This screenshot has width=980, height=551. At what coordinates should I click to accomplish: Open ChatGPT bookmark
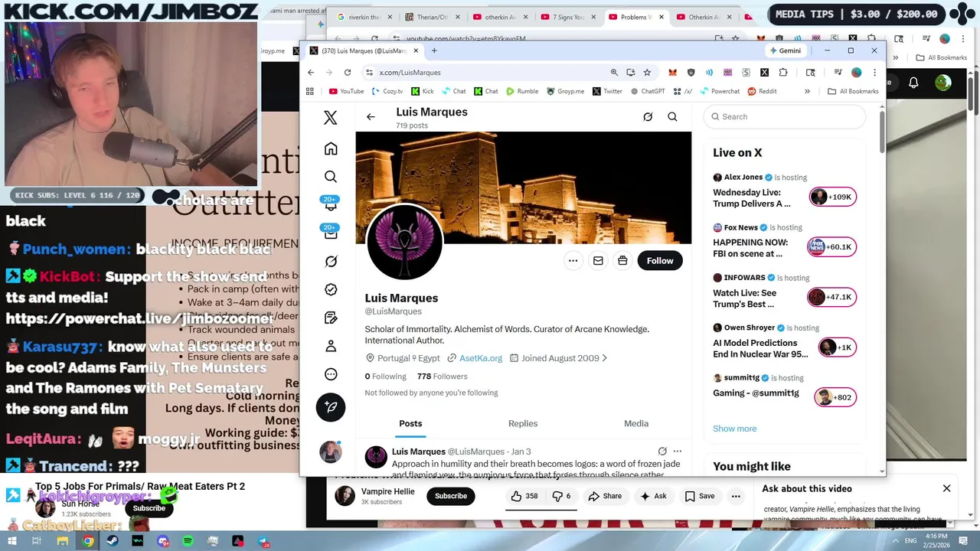(647, 91)
